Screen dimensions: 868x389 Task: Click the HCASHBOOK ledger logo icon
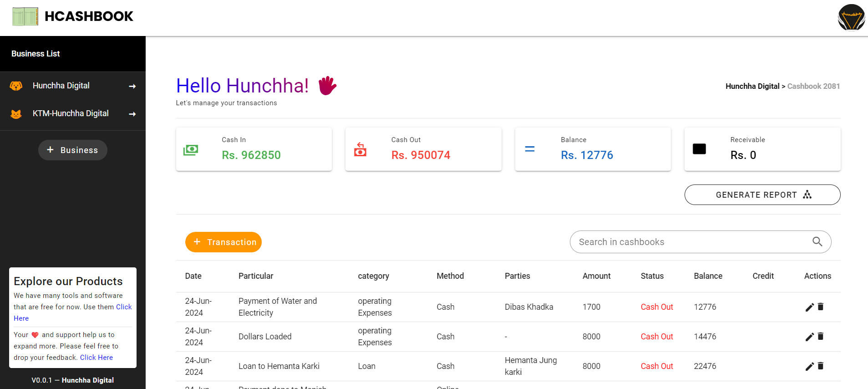tap(25, 16)
